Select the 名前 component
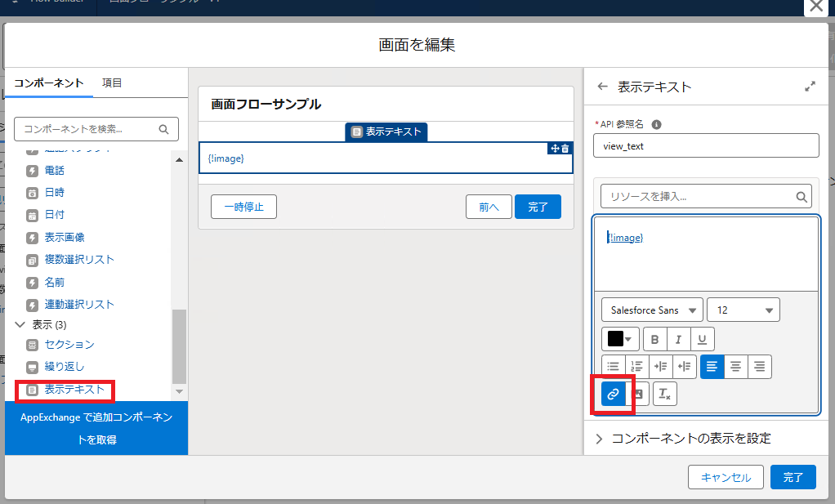The image size is (835, 504). pos(54,282)
